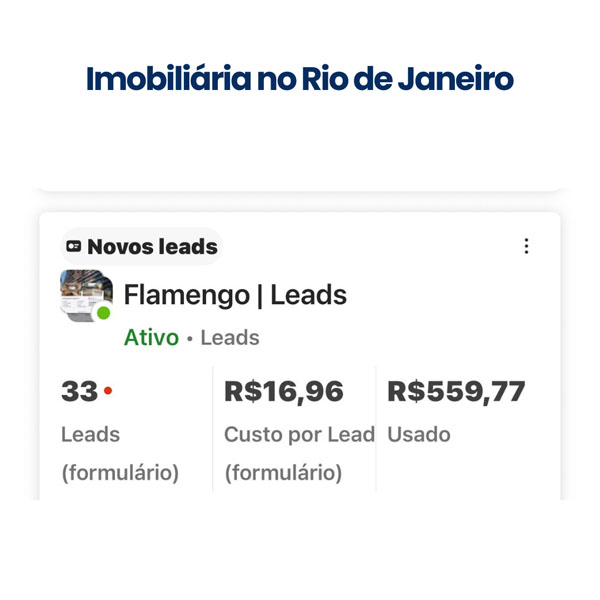Select the R$16,96 cost value
This screenshot has height=600, width=600.
pos(284,392)
